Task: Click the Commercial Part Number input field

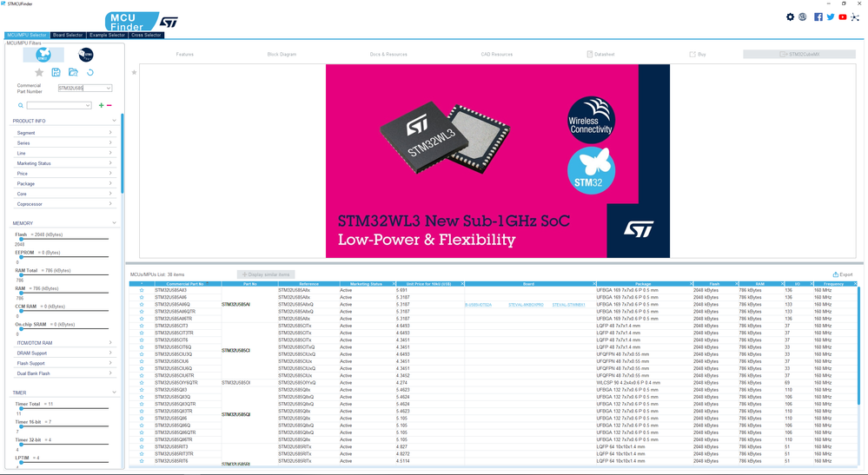Action: coord(81,88)
